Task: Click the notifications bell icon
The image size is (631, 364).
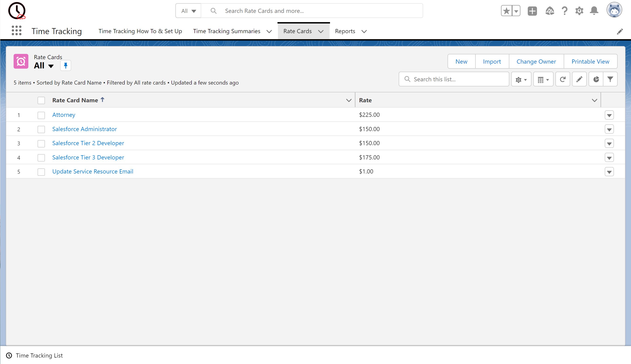Action: (594, 11)
